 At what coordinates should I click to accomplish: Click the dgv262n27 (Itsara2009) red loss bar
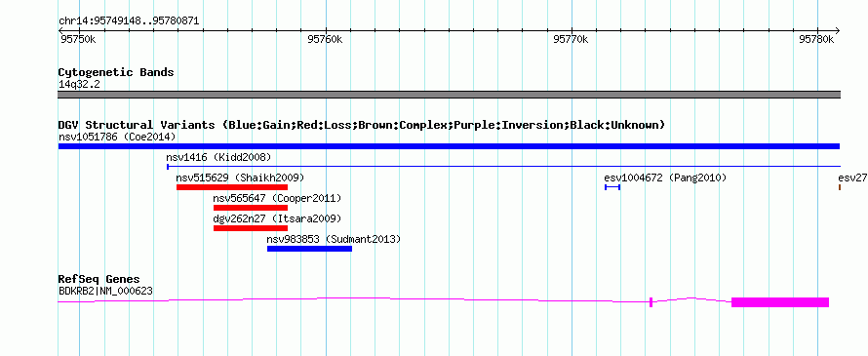click(251, 228)
